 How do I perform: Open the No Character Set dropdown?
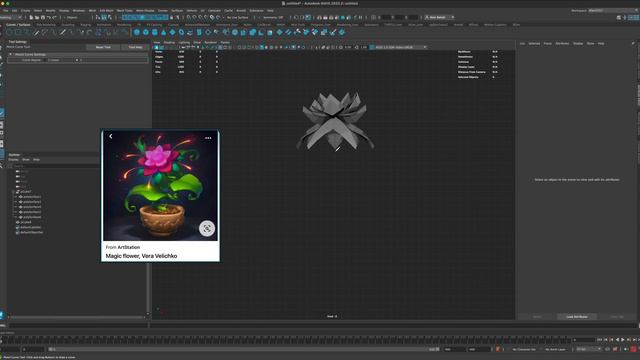click(524, 349)
